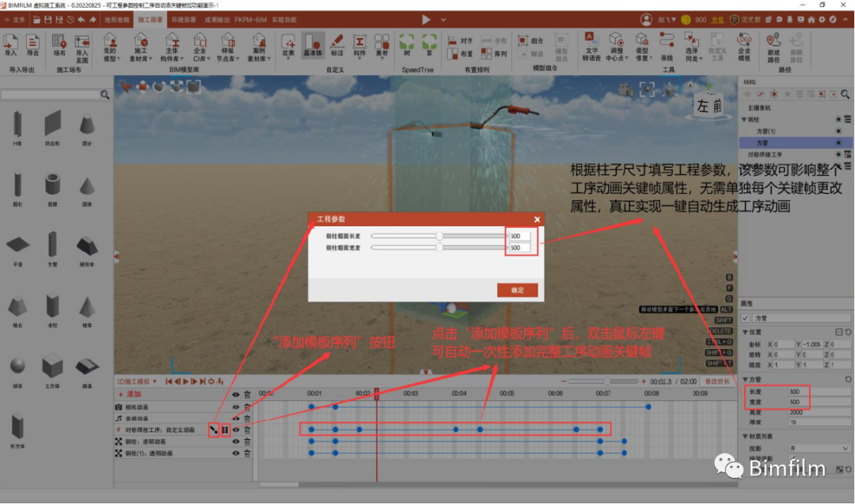Click the 添加 add track button

130,394
